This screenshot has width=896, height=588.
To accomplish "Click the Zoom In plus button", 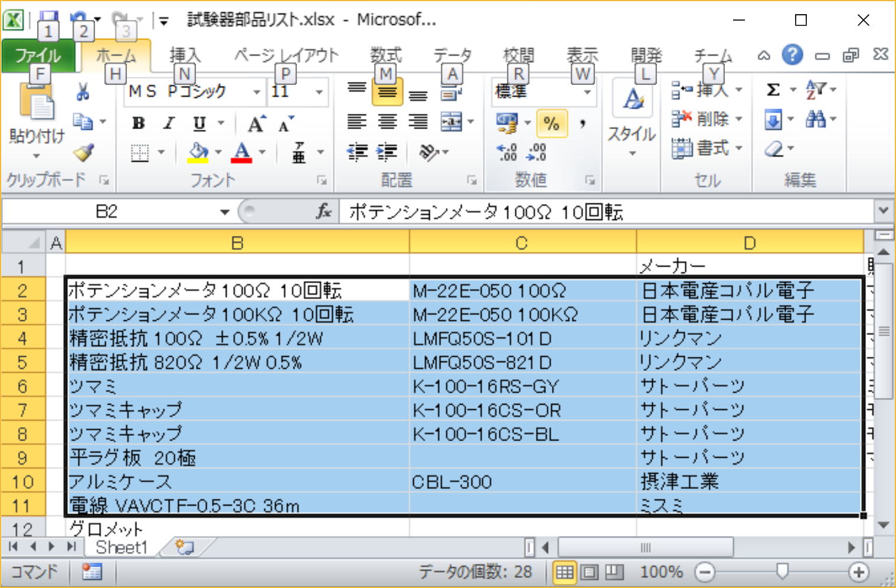I will [x=858, y=571].
